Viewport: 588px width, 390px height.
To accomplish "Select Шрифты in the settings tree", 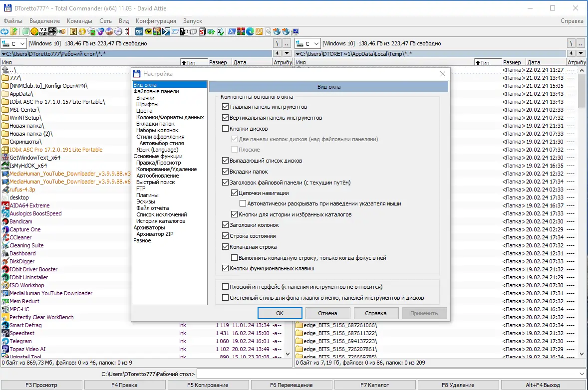I will pyautogui.click(x=147, y=104).
